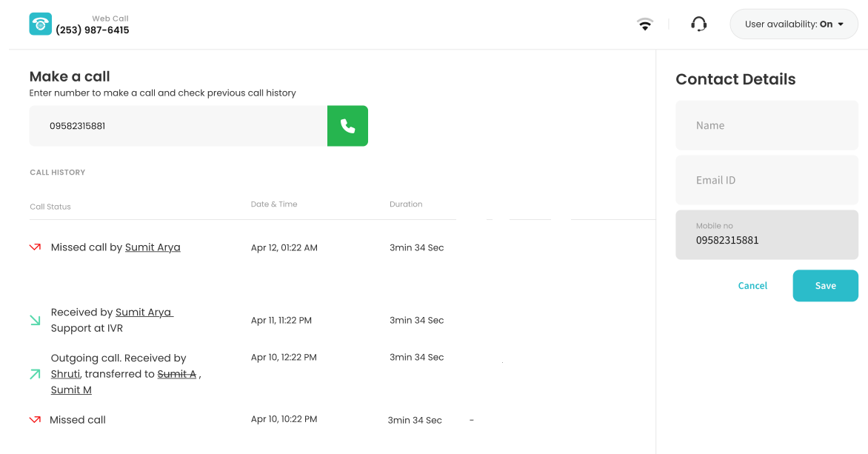Click the phone number entry field
Image resolution: width=868 pixels, height=454 pixels.
[178, 126]
